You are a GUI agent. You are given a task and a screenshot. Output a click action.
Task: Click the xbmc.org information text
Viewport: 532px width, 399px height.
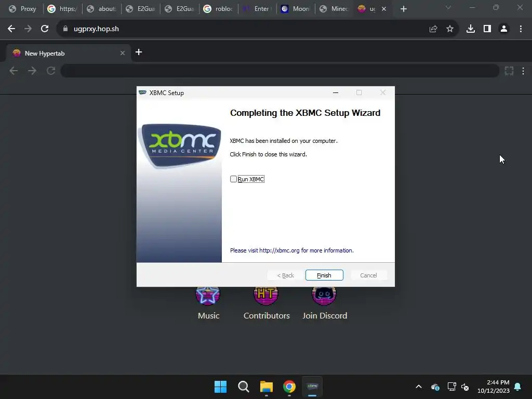click(x=291, y=250)
